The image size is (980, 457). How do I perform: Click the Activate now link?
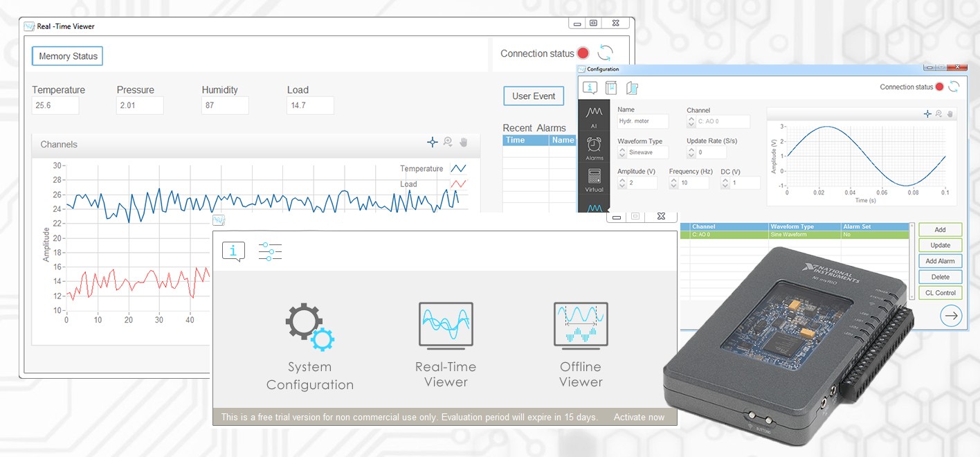[638, 417]
